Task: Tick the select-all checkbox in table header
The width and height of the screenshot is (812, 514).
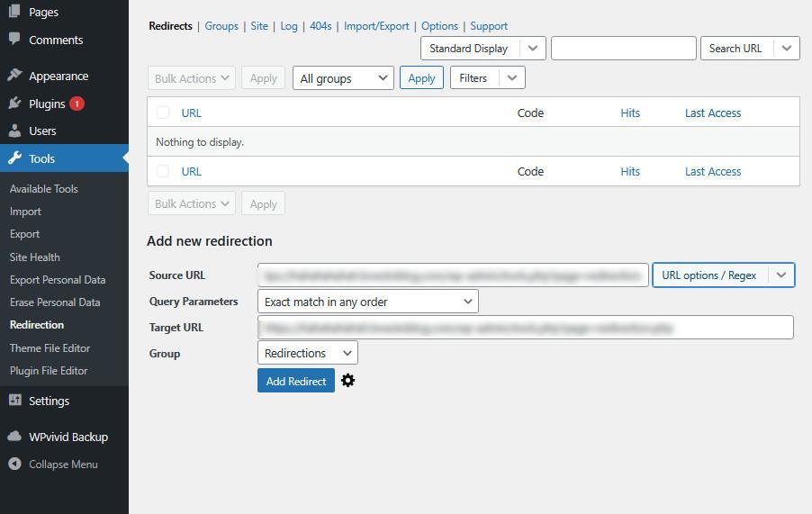Action: point(163,113)
